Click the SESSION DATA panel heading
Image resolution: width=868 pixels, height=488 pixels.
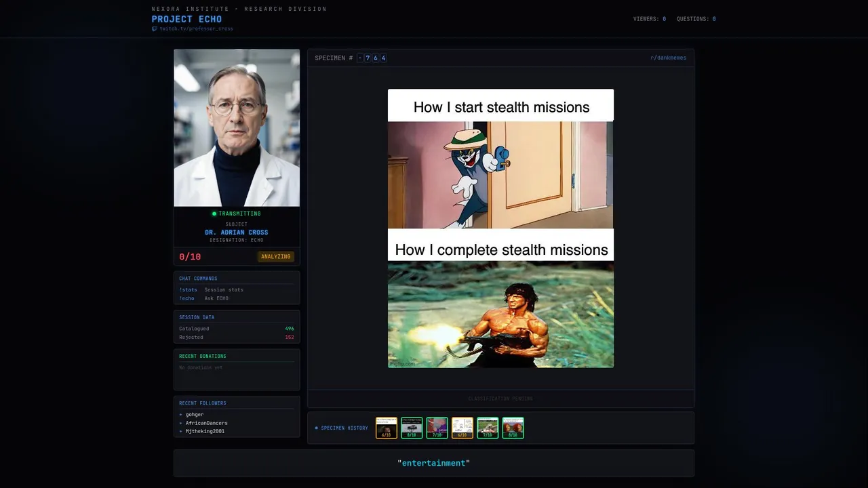tap(197, 317)
